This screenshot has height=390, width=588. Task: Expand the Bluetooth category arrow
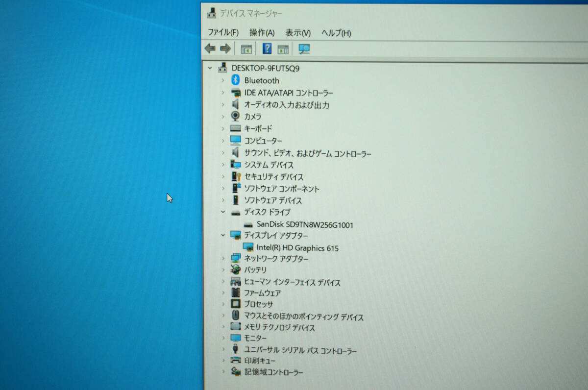[222, 80]
